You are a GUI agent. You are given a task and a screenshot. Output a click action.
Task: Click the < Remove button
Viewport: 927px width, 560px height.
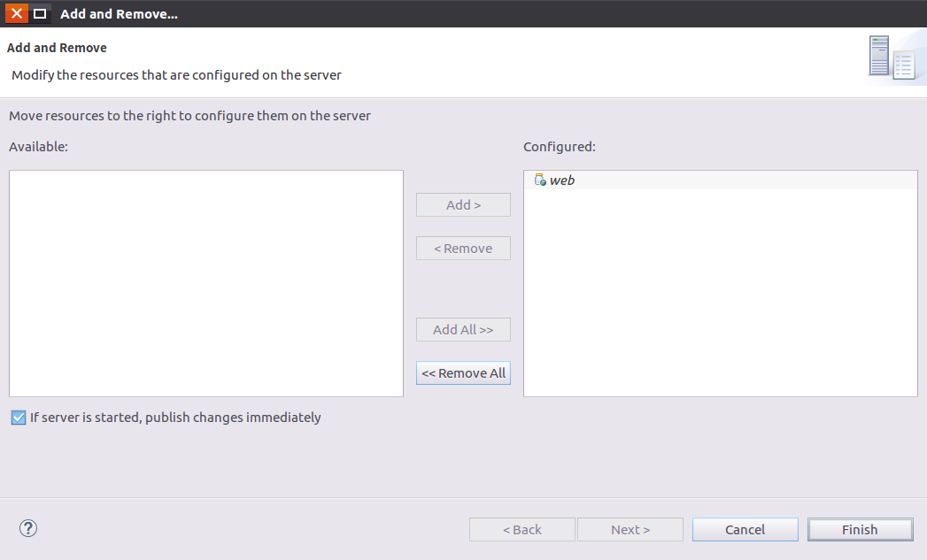464,249
